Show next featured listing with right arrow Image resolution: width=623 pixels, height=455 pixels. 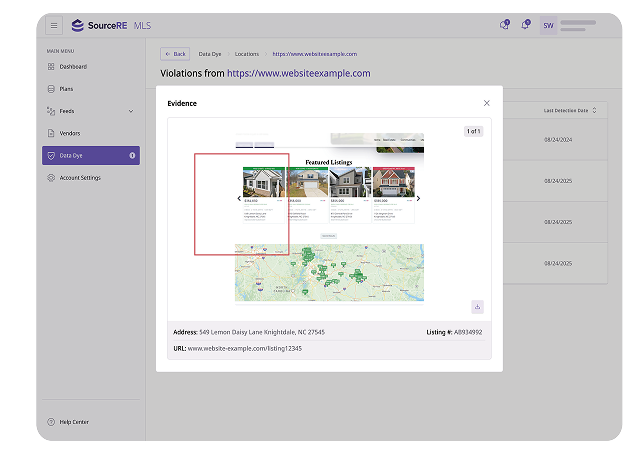(418, 198)
